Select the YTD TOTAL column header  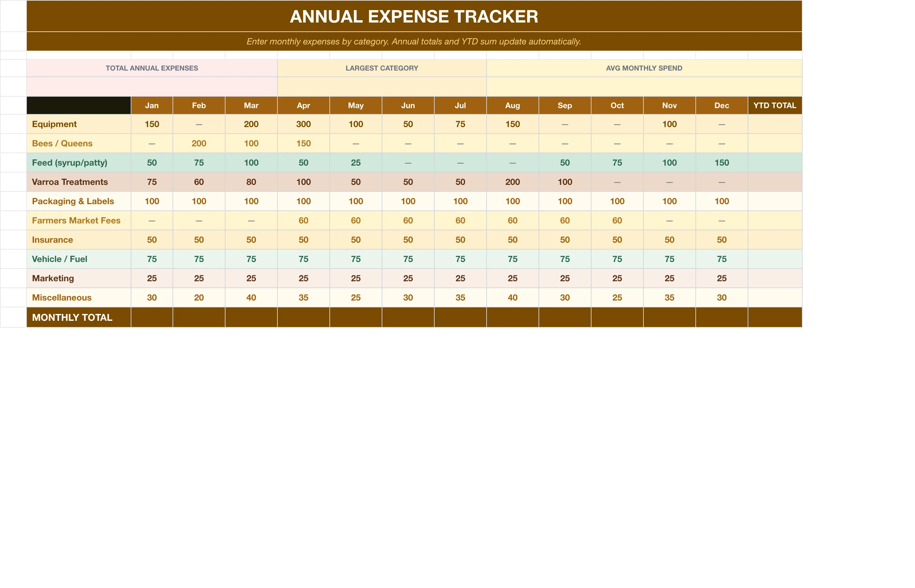pyautogui.click(x=775, y=106)
